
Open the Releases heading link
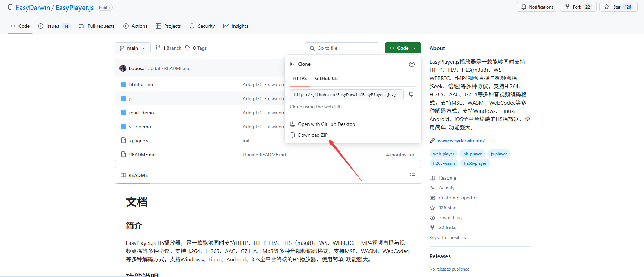[440, 256]
